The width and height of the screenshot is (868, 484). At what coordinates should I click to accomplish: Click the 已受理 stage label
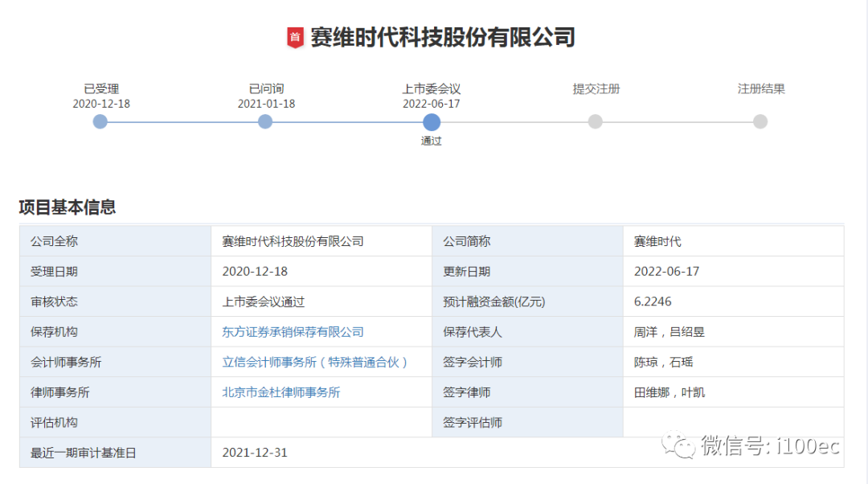101,88
